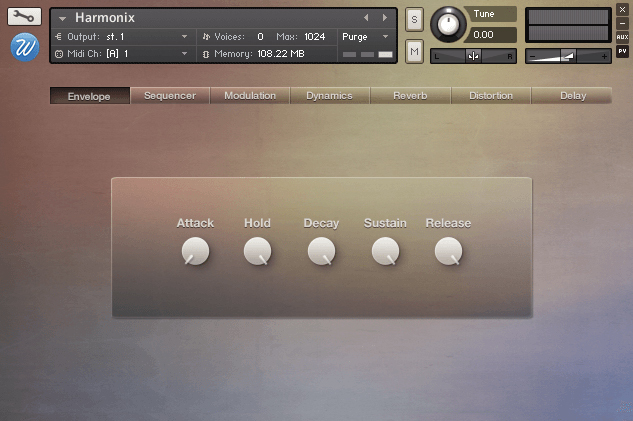Switch to the Envelope tab
The width and height of the screenshot is (633, 421).
pyautogui.click(x=90, y=96)
